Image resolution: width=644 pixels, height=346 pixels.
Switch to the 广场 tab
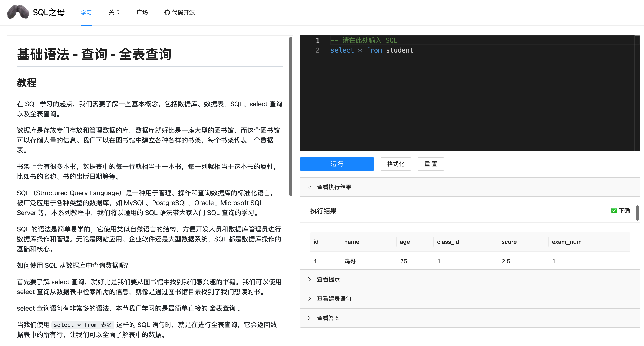142,12
